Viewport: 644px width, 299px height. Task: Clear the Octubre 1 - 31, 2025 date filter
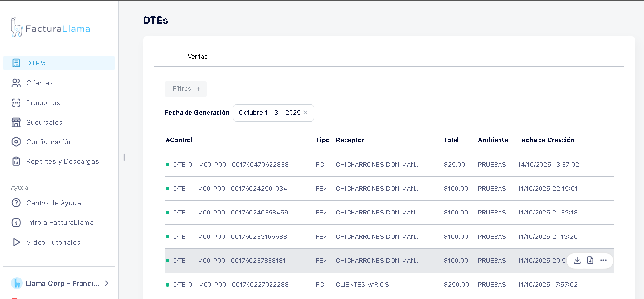click(x=305, y=113)
